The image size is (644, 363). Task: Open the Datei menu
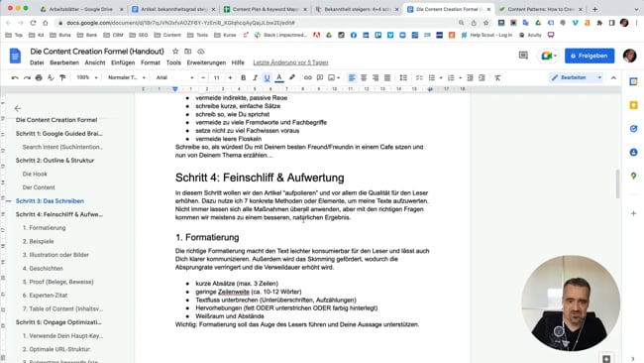coord(37,62)
